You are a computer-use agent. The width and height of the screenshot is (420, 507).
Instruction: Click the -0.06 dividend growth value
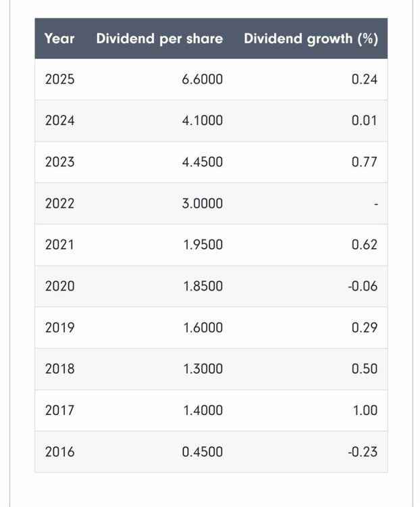(362, 286)
